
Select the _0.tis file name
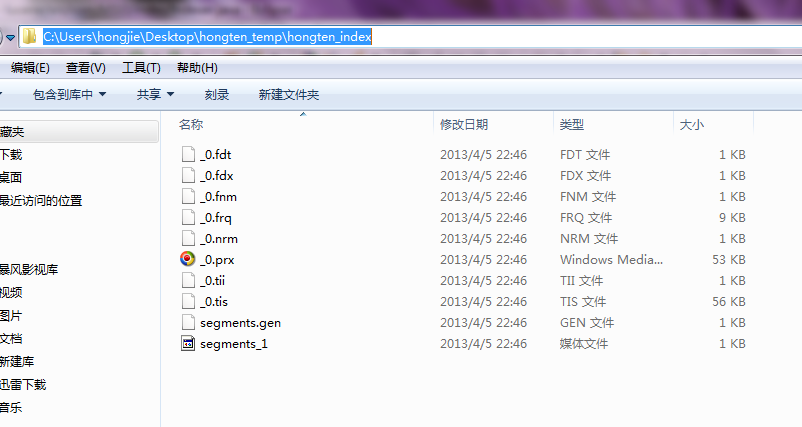pos(214,301)
